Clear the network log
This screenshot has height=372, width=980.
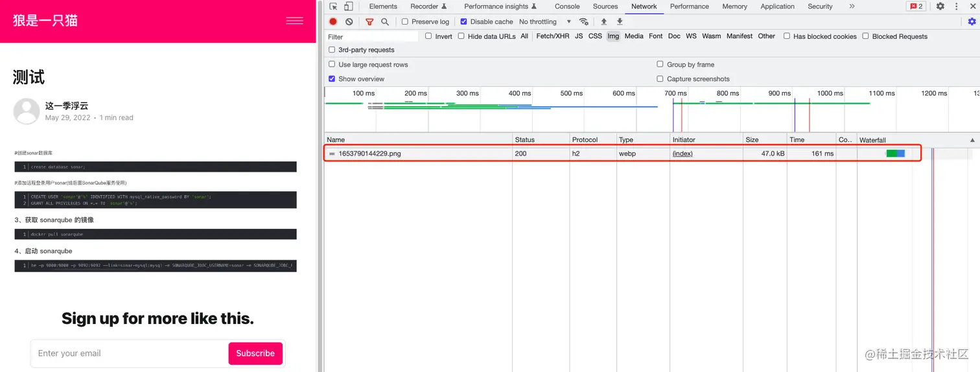coord(349,21)
